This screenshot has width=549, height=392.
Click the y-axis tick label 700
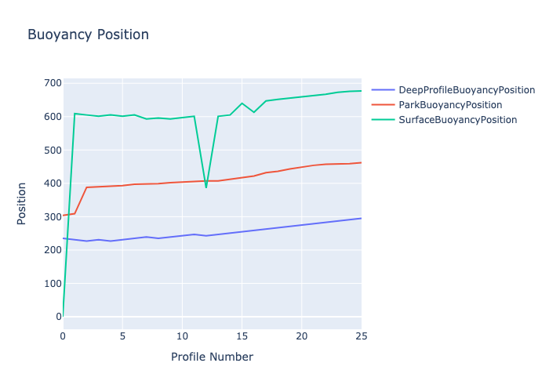coord(53,83)
